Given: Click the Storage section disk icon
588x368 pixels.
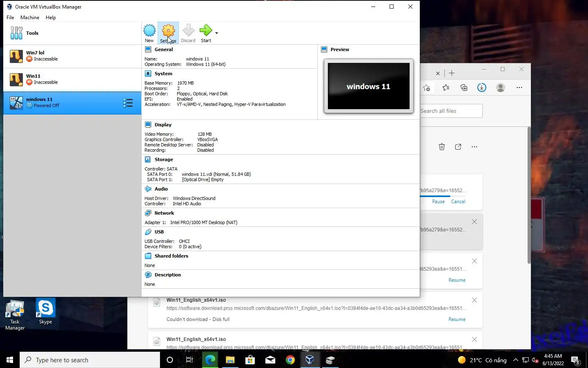Looking at the screenshot, I should [x=148, y=159].
